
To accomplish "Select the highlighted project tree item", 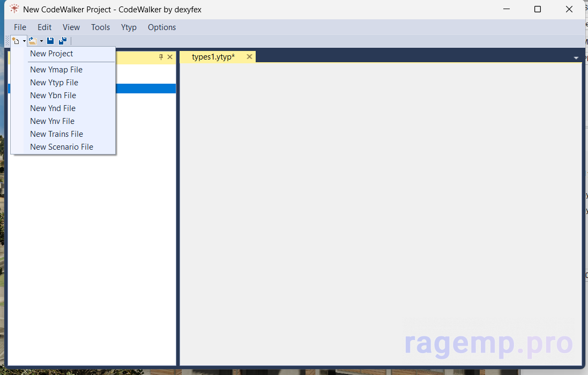I will pyautogui.click(x=145, y=89).
